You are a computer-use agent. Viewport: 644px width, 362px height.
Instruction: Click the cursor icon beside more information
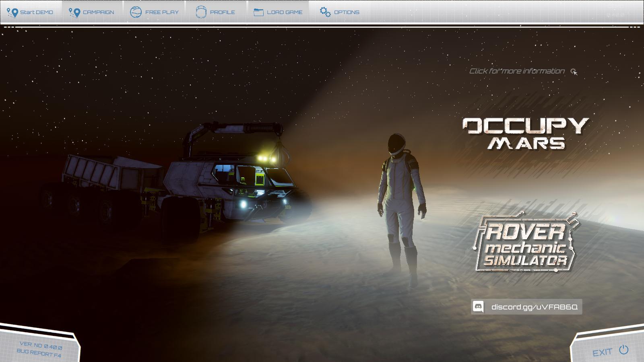click(x=574, y=72)
